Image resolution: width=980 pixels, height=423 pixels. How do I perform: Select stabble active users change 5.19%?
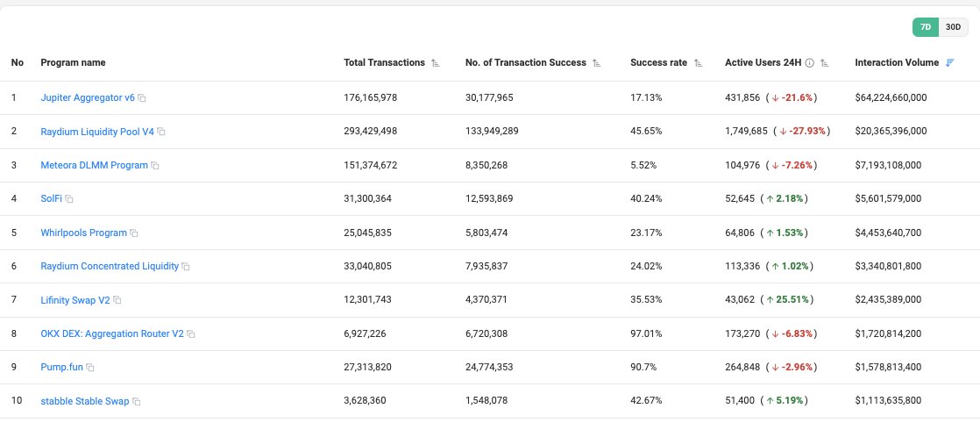(x=787, y=400)
